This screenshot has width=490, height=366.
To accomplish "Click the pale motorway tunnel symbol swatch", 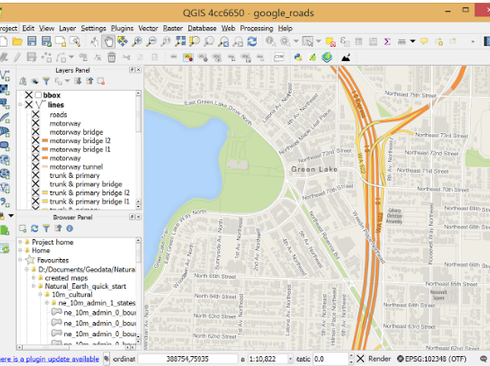I will [45, 167].
